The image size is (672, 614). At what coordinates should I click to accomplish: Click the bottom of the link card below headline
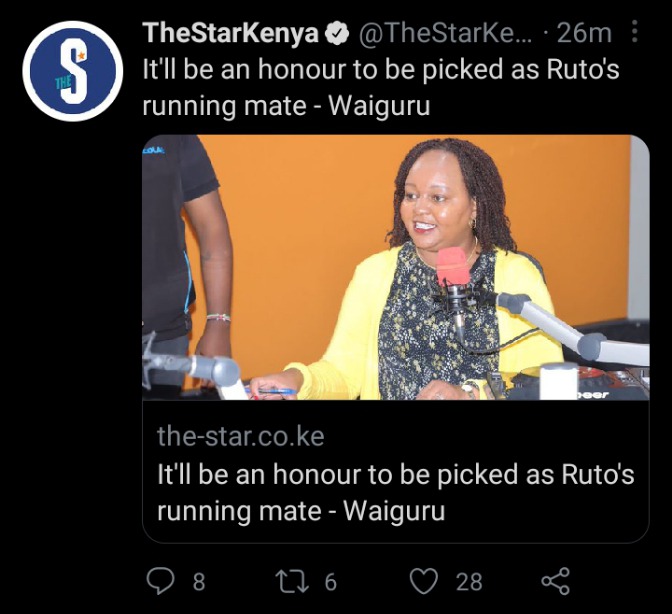click(x=395, y=533)
